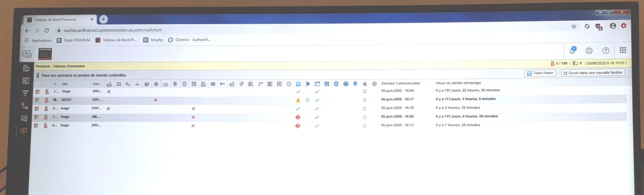Screen dimensions: 644x195
Task: Click the gears column header icon
Action: click(x=128, y=84)
